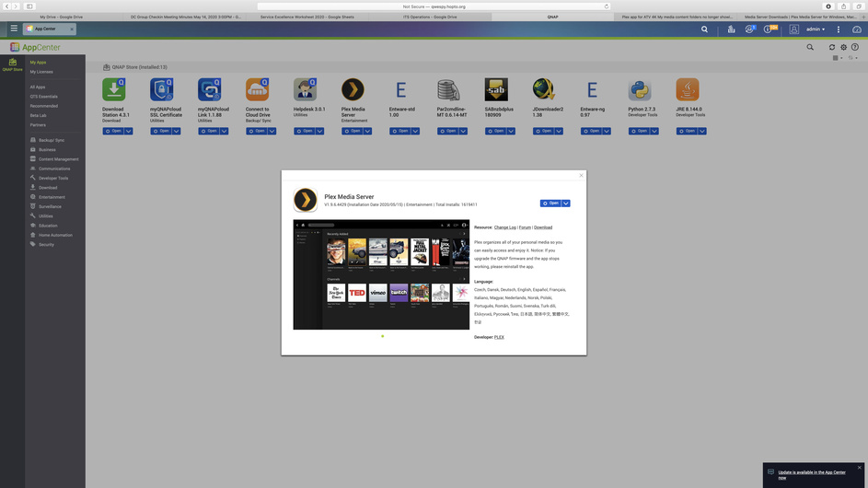The width and height of the screenshot is (868, 488).
Task: Open the background tasks icon in top bar
Action: pos(731,29)
